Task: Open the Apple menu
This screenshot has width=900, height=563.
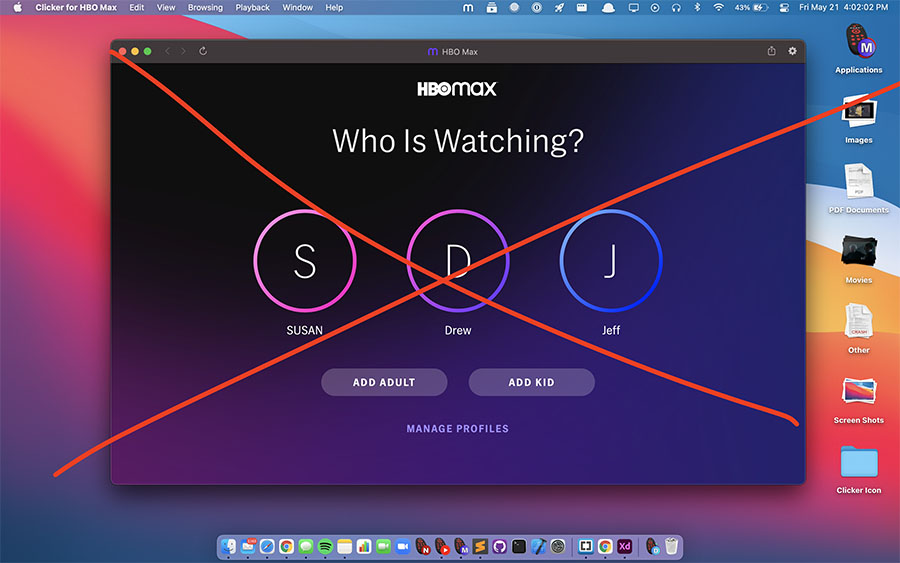Action: point(18,7)
